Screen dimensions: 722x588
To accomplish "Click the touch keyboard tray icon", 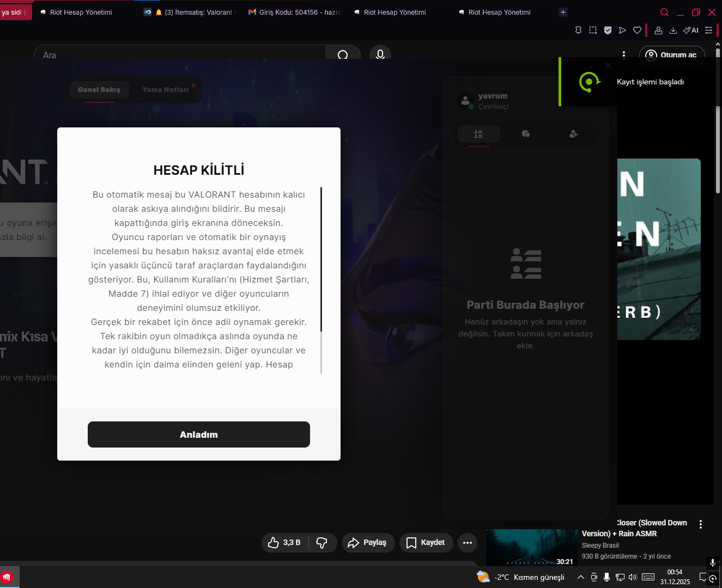I will [x=648, y=577].
